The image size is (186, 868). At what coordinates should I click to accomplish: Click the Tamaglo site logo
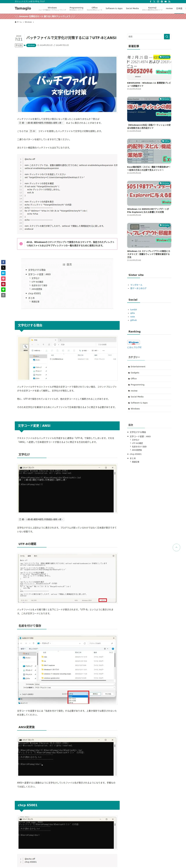[23, 8]
